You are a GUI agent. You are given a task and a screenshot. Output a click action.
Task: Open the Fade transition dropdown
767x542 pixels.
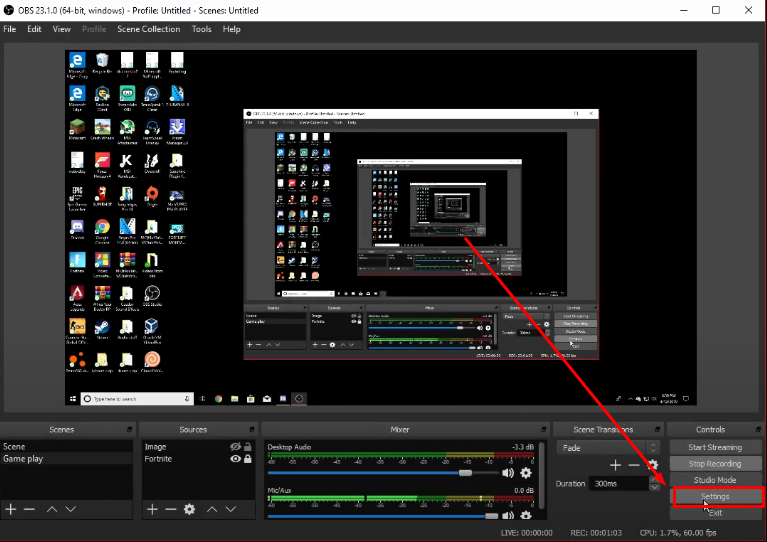[607, 448]
